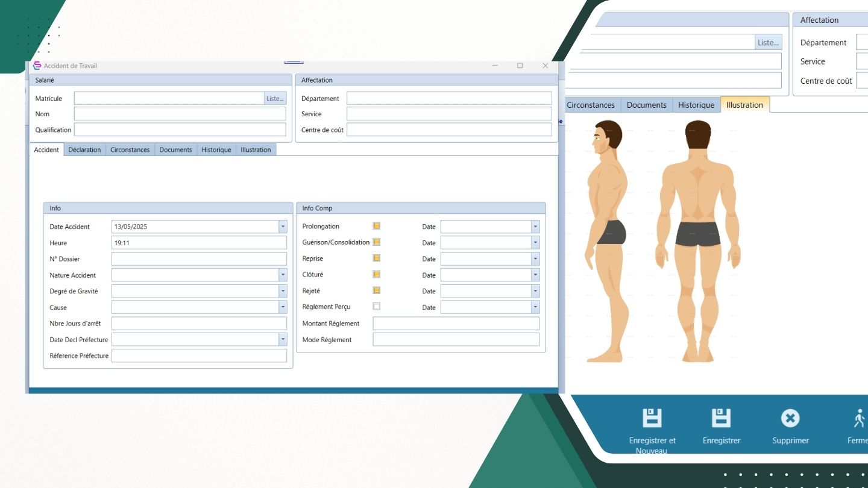
Task: Expand the Cause dropdown list
Action: 283,307
